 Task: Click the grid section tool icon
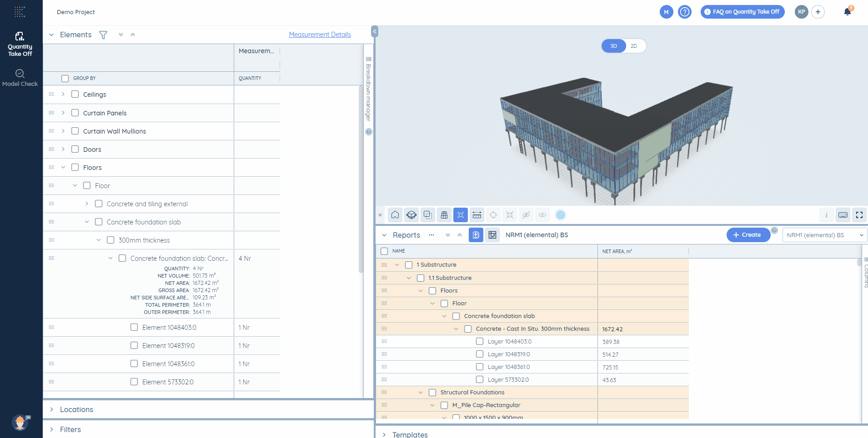444,215
